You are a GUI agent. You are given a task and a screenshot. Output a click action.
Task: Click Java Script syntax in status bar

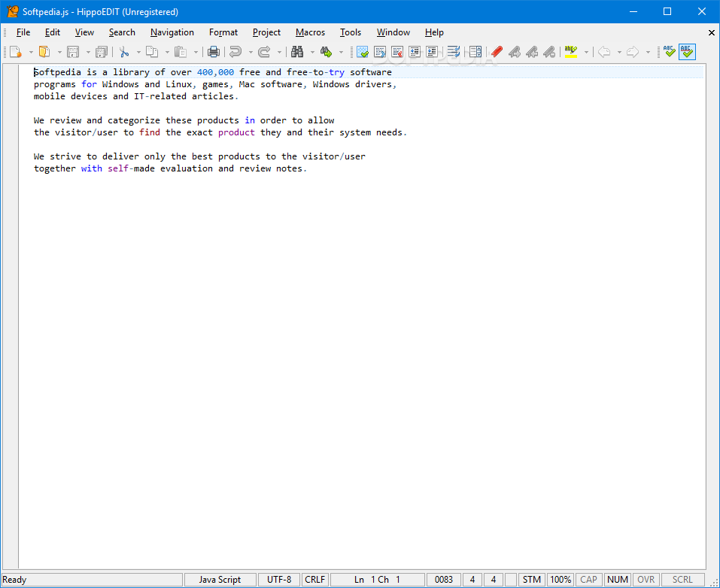(x=220, y=580)
